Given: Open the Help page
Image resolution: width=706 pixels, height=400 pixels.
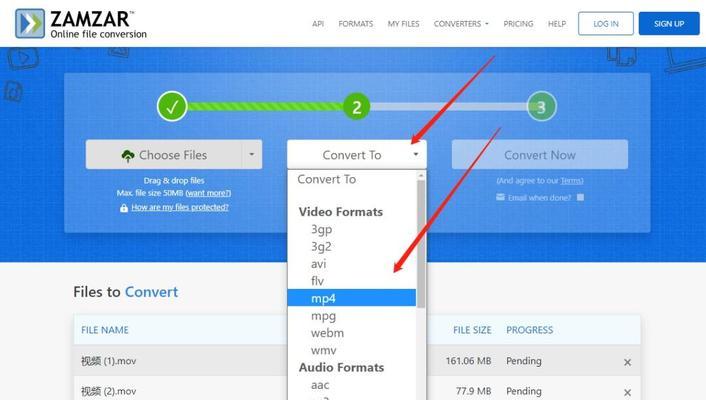Looking at the screenshot, I should point(557,23).
